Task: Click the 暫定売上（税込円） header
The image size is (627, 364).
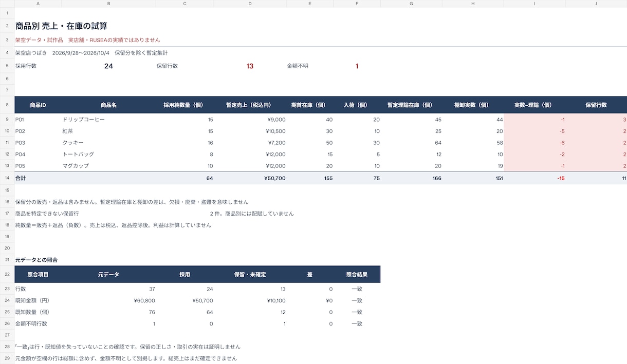Action: (x=250, y=105)
